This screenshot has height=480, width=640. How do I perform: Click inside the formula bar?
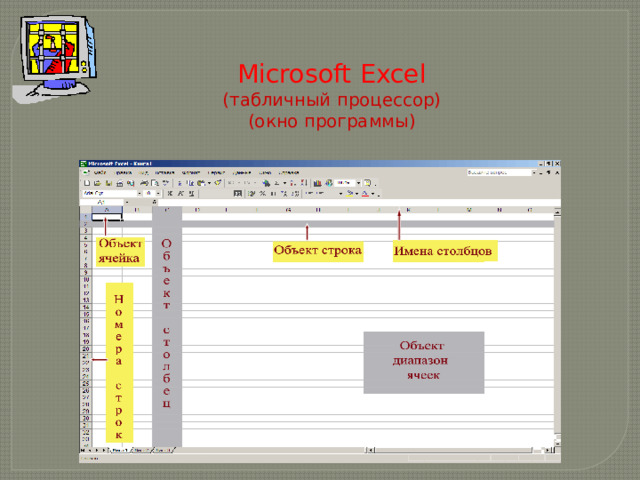[359, 202]
